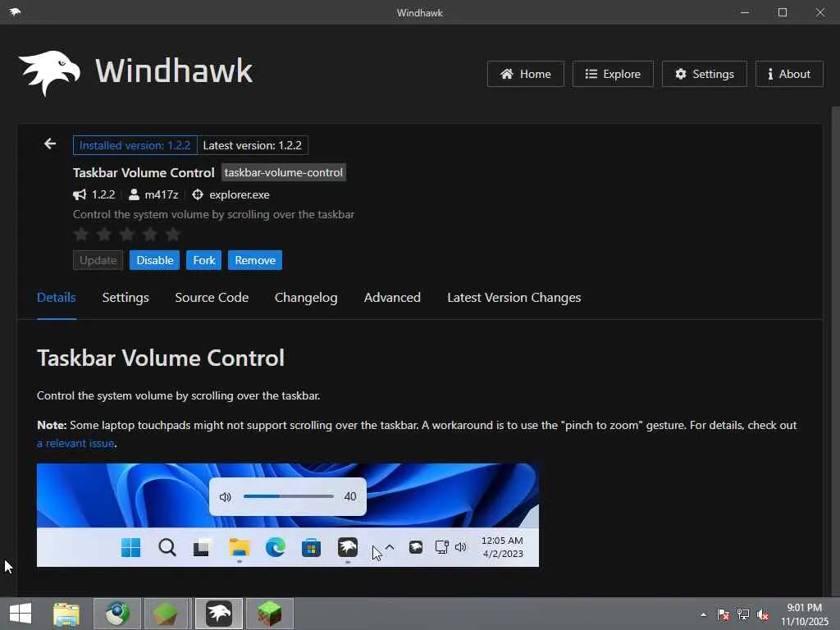840x630 pixels.
Task: Follow the 'a relevant issue' link
Action: (75, 443)
